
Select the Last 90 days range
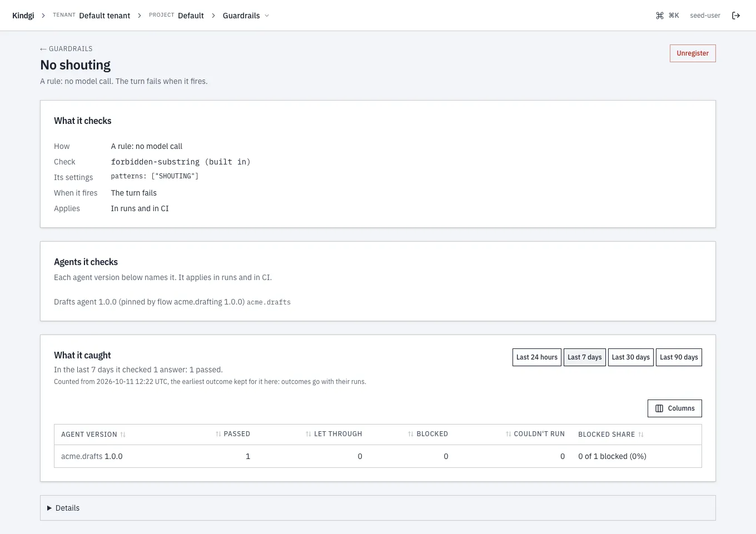(x=679, y=357)
